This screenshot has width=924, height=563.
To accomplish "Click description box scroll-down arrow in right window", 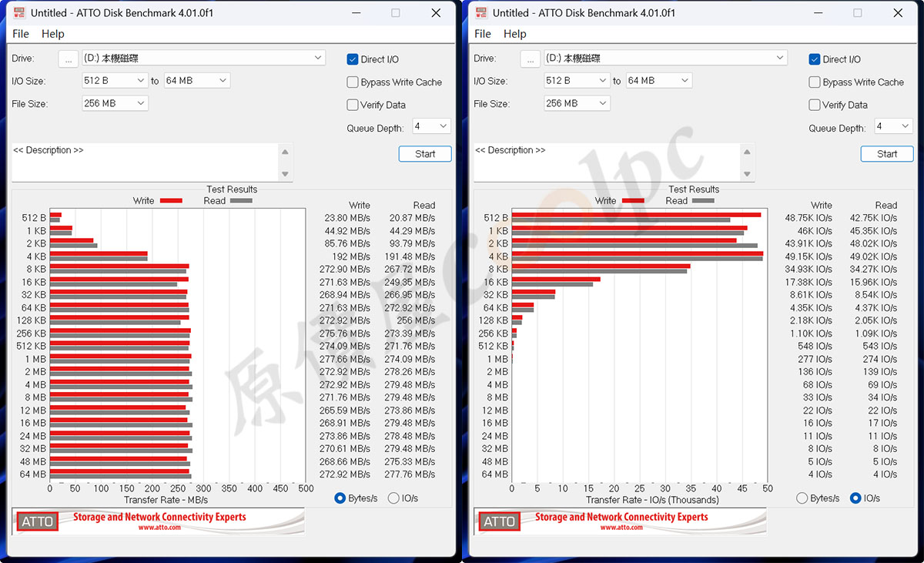I will point(748,174).
